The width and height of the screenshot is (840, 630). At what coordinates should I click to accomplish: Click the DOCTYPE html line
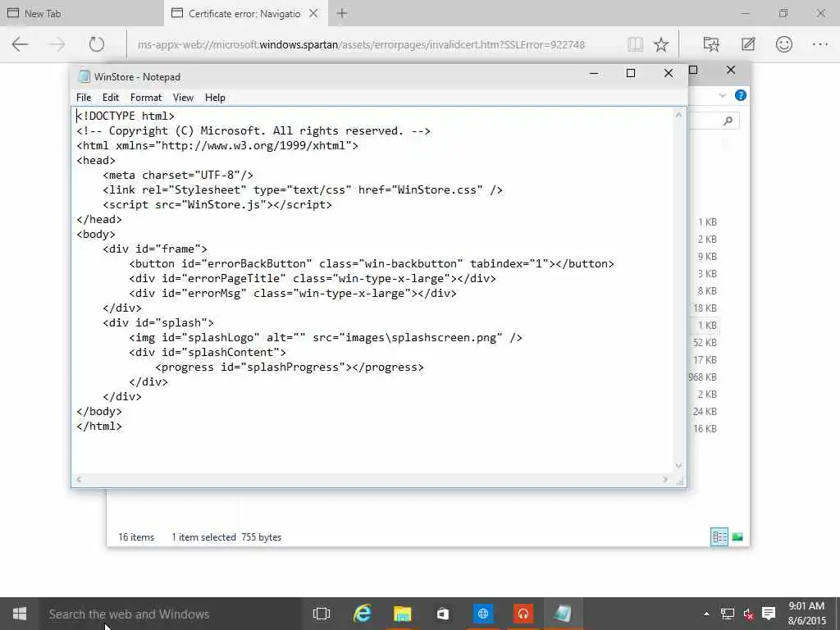click(x=126, y=116)
